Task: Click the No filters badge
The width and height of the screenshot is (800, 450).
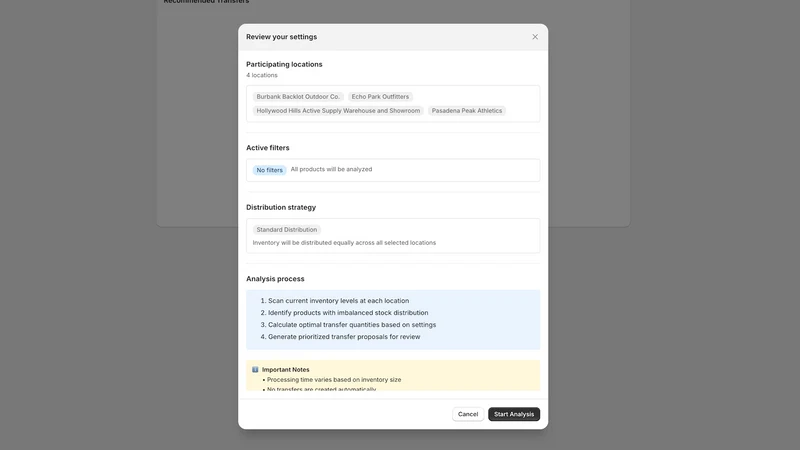Action: [269, 170]
